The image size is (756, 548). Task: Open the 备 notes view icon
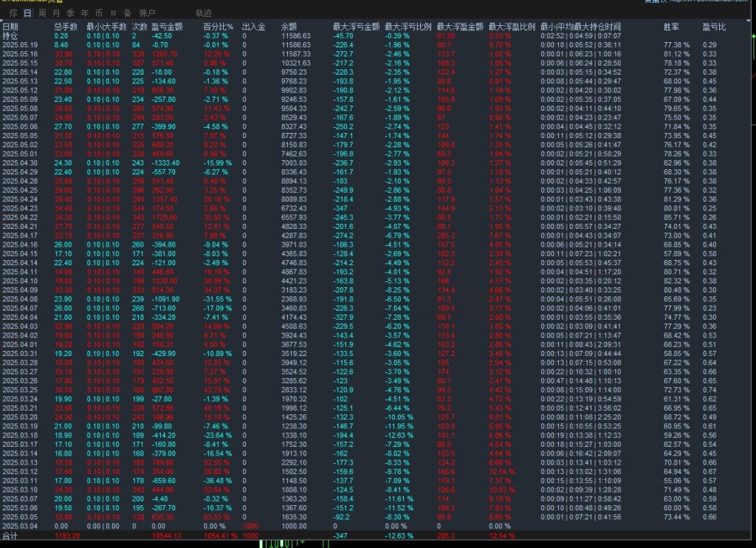128,13
